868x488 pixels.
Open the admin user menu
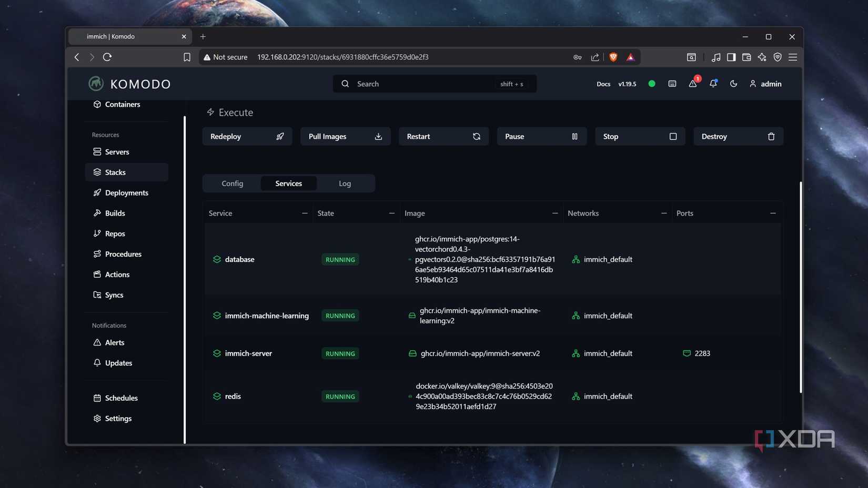(x=765, y=84)
